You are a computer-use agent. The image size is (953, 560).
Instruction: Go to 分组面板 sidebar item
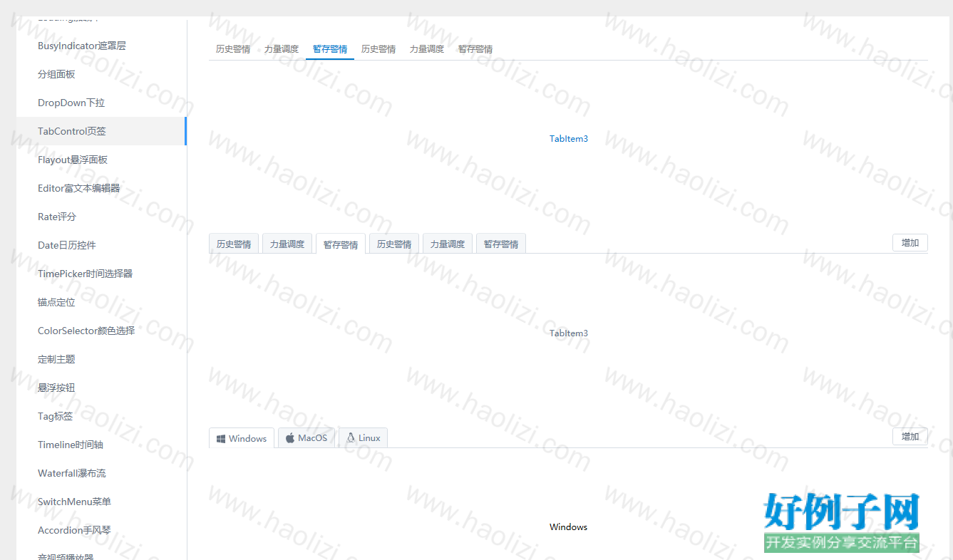101,74
